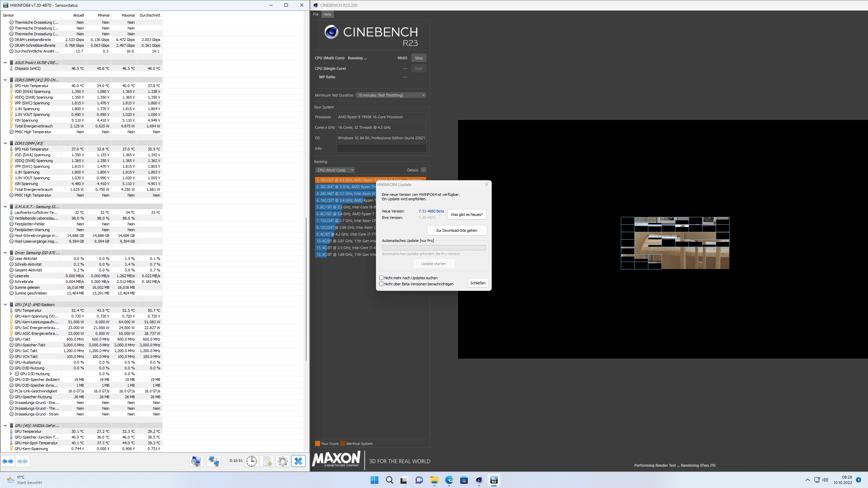Open the File menu in Cinebench
Image resolution: width=868 pixels, height=488 pixels.
316,14
